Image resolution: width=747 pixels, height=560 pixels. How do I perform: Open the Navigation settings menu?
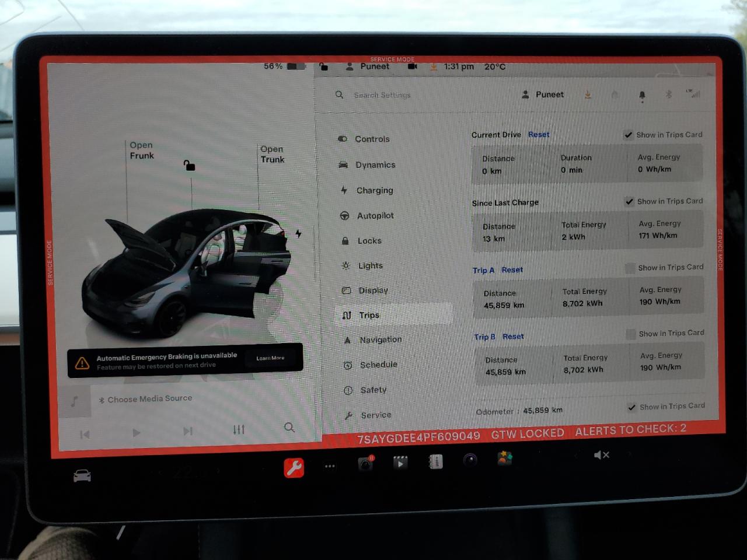[x=373, y=339]
